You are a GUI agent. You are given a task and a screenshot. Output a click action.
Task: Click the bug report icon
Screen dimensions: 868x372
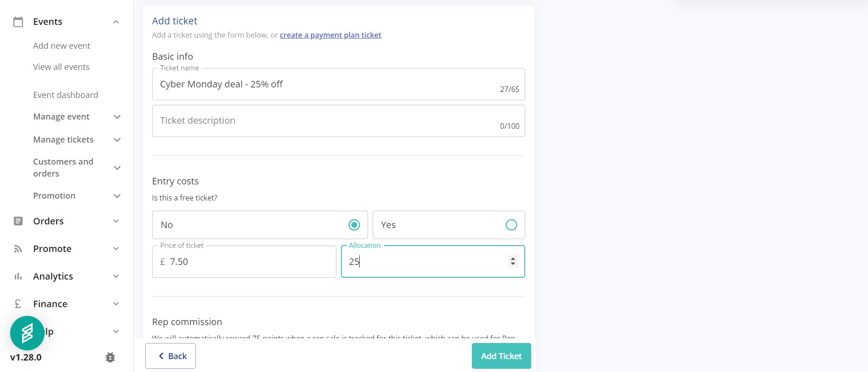click(x=110, y=357)
